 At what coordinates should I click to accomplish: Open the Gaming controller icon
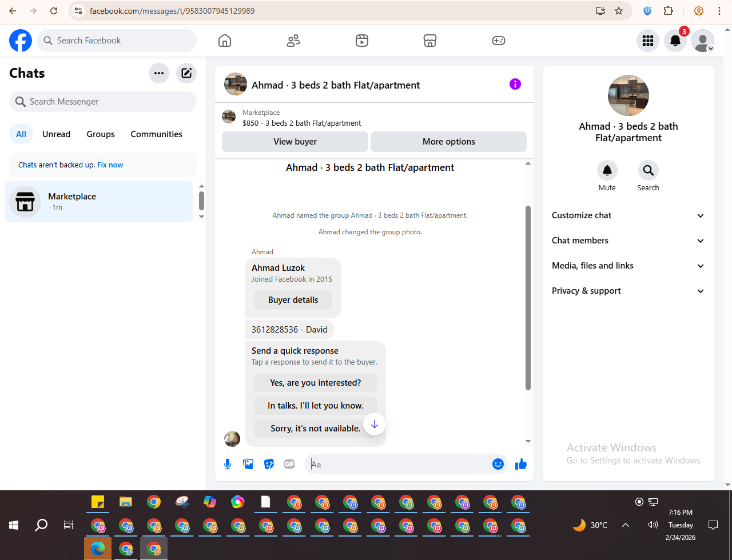499,41
